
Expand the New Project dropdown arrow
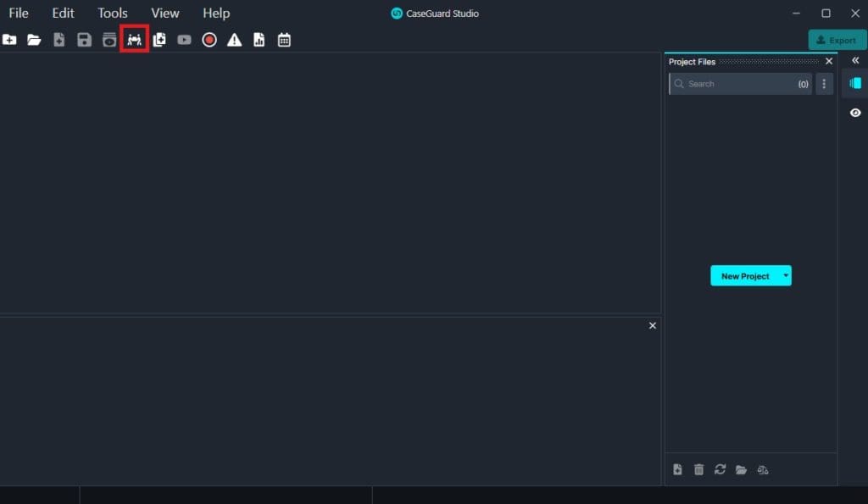click(785, 275)
